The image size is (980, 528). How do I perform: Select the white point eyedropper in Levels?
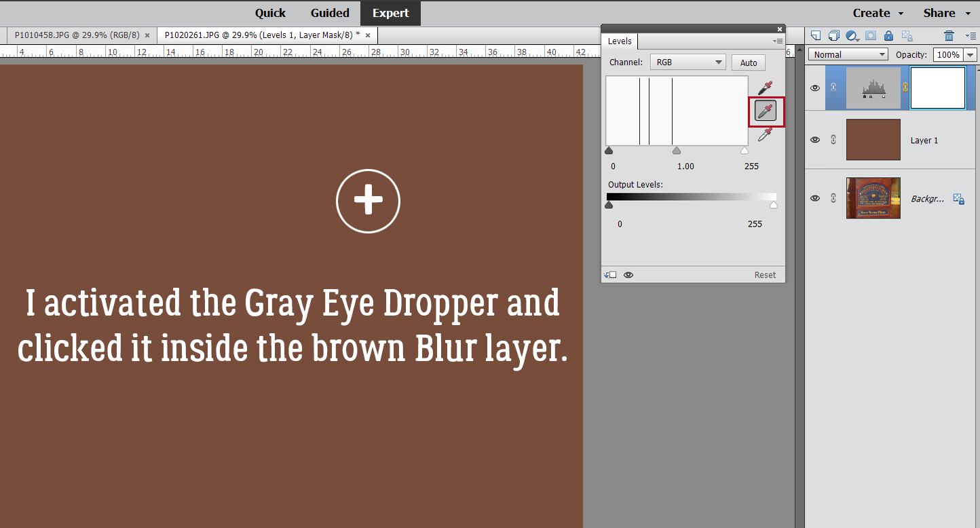coord(766,134)
